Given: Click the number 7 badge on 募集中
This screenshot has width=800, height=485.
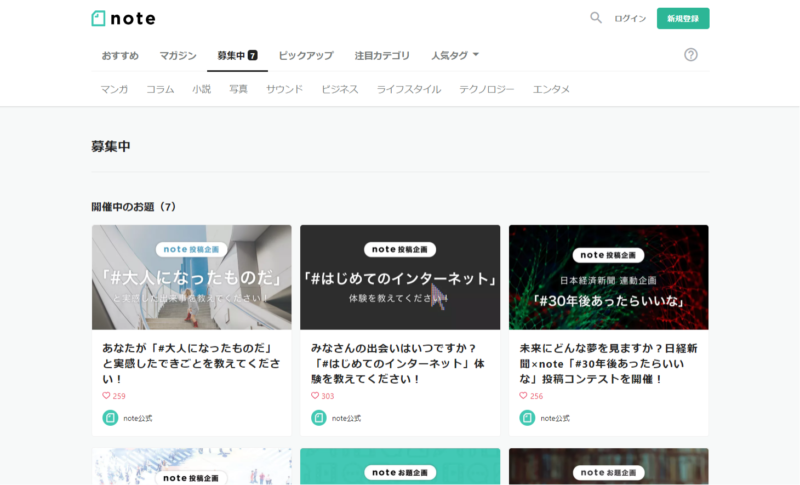Looking at the screenshot, I should pyautogui.click(x=253, y=55).
